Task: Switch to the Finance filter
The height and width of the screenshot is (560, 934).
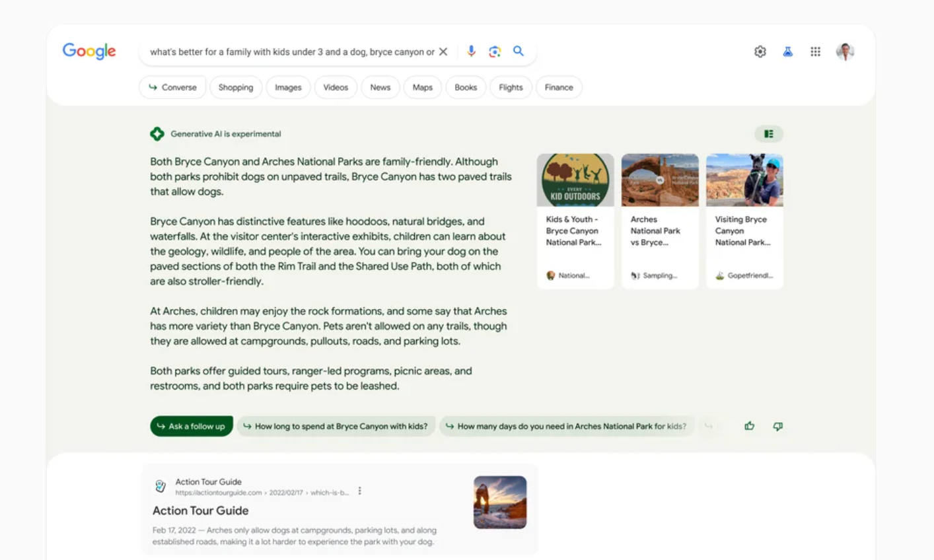Action: [x=559, y=87]
